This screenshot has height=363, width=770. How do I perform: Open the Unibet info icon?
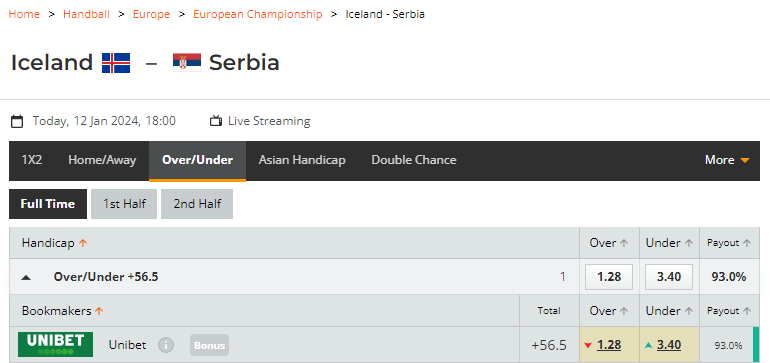(166, 345)
